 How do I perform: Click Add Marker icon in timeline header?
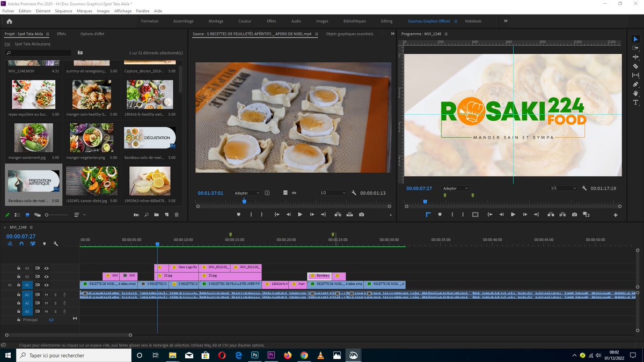pyautogui.click(x=44, y=243)
